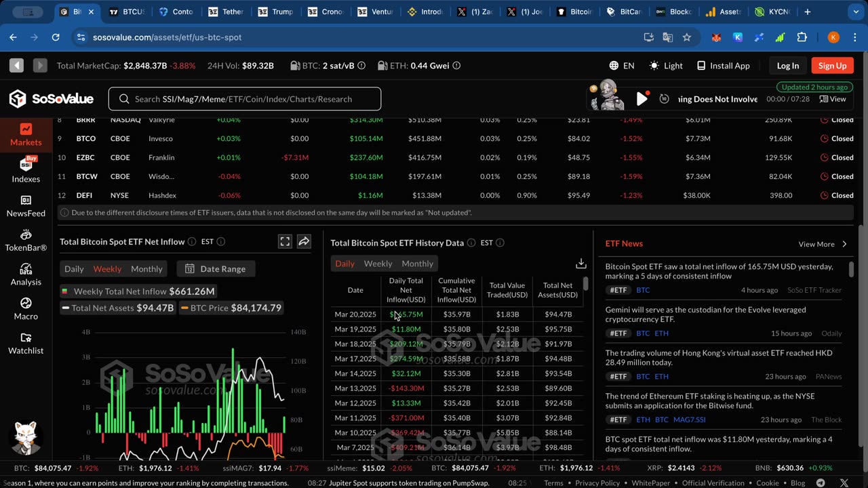The height and width of the screenshot is (488, 868).
Task: Click the browser address bar URL
Action: (x=167, y=37)
